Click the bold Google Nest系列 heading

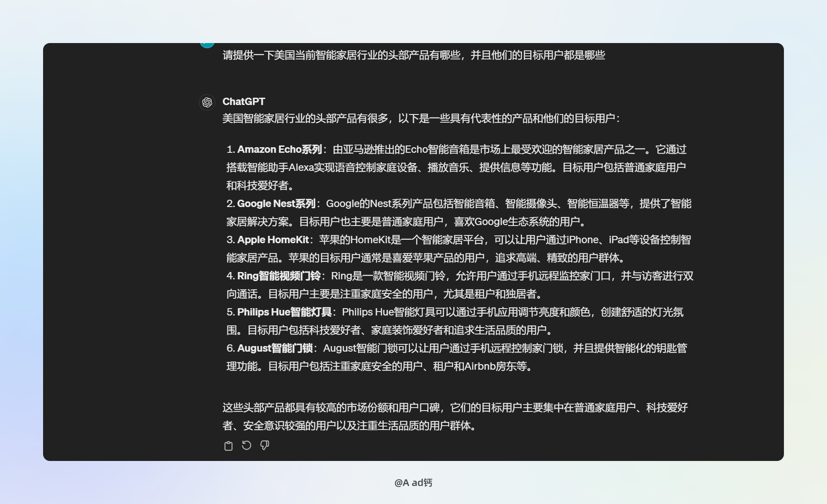[x=276, y=204]
